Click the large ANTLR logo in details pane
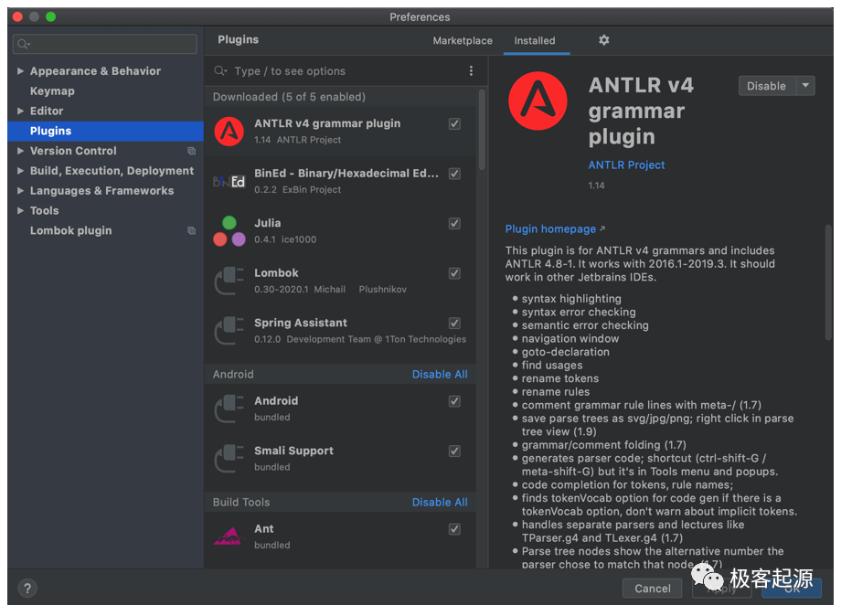Viewport: 841px width, 616px height. click(538, 101)
